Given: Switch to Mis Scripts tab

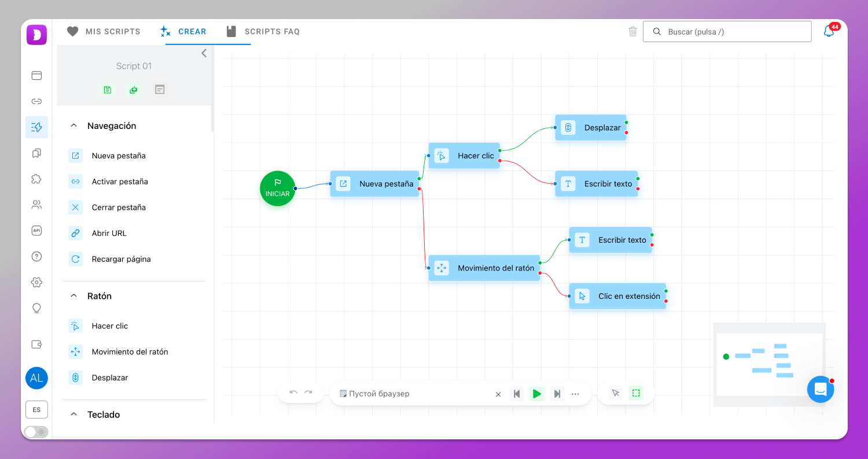Looking at the screenshot, I should [x=104, y=32].
